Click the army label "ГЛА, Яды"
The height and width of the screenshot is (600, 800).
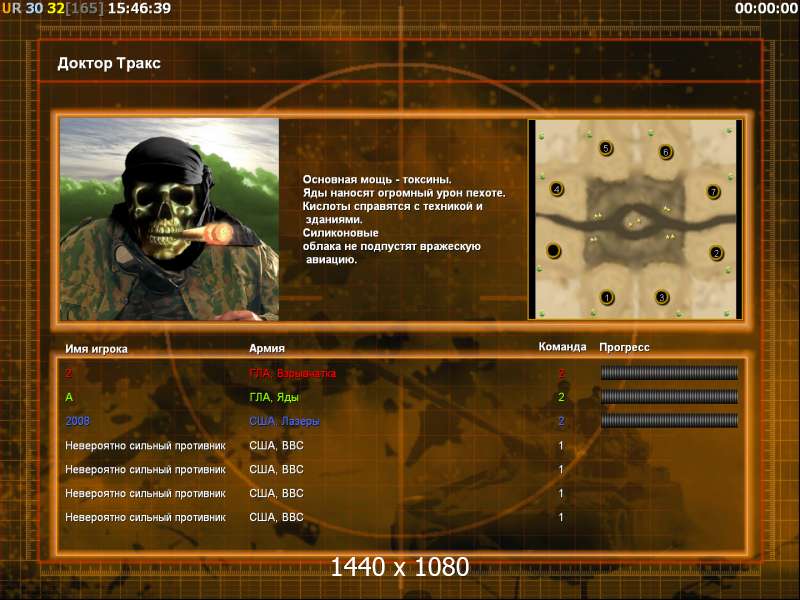point(274,397)
